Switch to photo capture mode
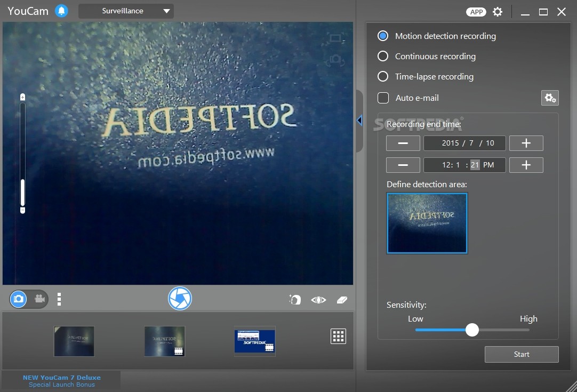Viewport: 577px width, 392px height. [19, 299]
